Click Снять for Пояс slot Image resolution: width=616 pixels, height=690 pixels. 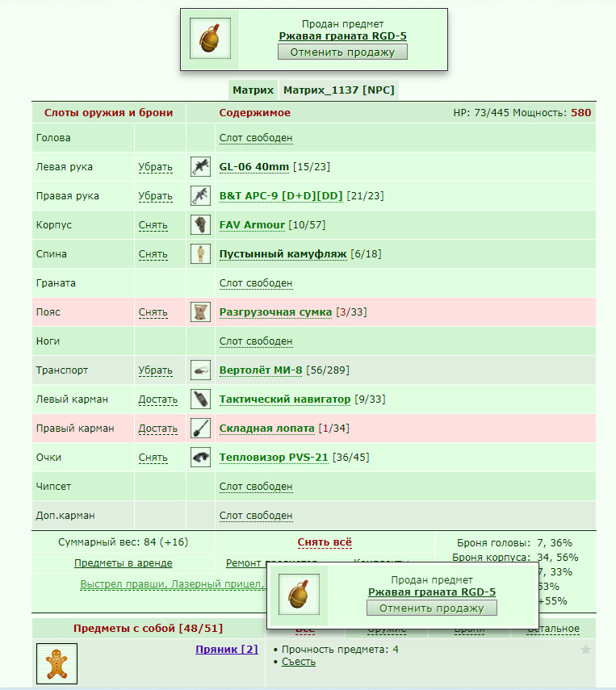coord(153,312)
